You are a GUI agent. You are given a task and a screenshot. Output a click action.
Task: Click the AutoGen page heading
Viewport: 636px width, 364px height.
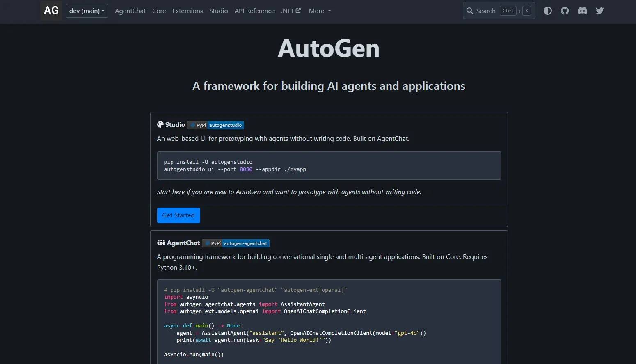point(329,48)
